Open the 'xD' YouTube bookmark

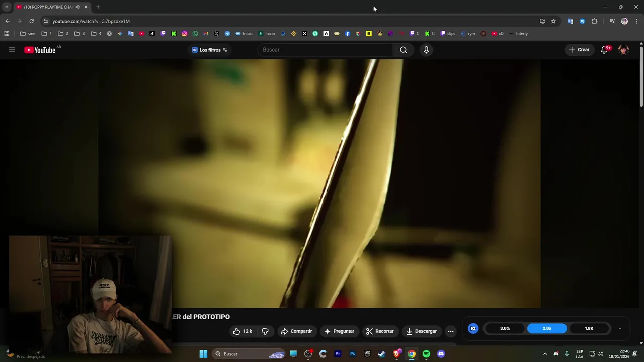pyautogui.click(x=498, y=34)
